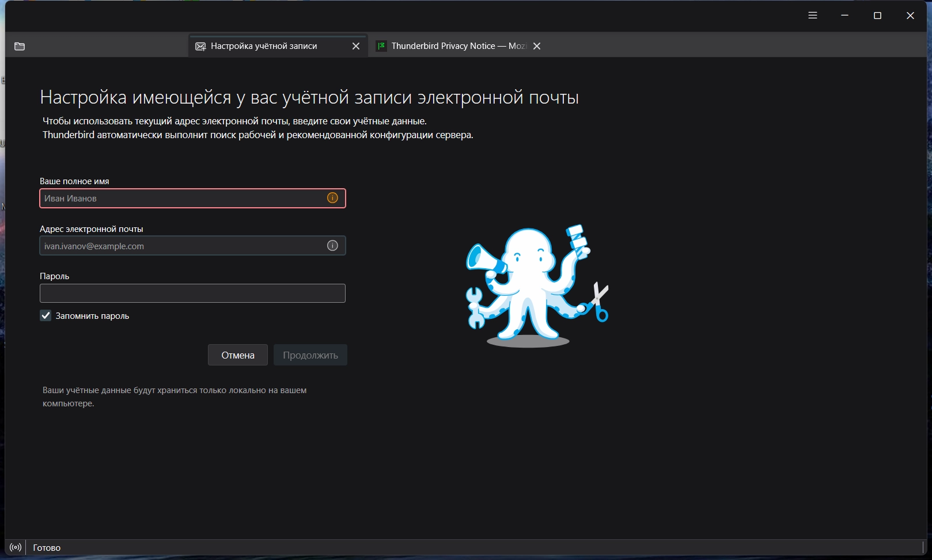Image resolution: width=932 pixels, height=560 pixels.
Task: Switch to the 'Настройка учётной записи' tab
Action: [278, 45]
